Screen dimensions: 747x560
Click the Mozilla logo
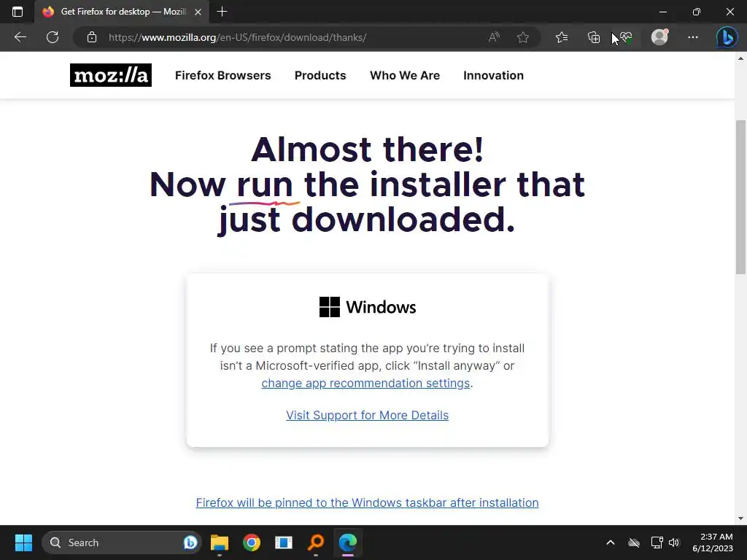pyautogui.click(x=111, y=75)
